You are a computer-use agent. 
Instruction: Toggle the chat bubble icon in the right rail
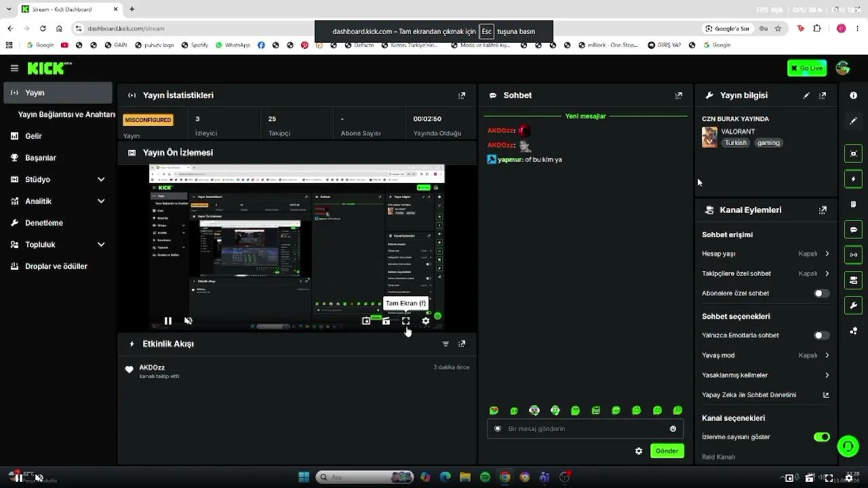pos(854,230)
